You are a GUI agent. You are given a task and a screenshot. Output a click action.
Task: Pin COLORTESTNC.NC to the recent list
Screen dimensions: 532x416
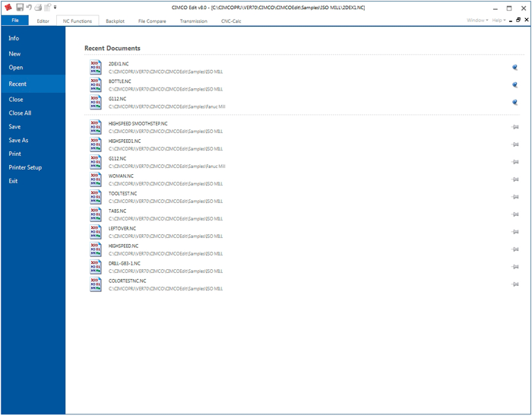coord(515,284)
